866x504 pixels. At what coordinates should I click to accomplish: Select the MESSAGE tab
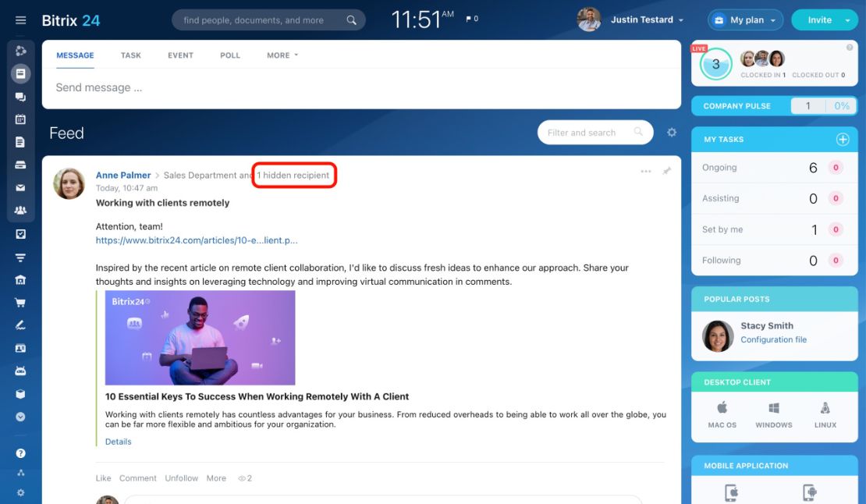[x=75, y=55]
